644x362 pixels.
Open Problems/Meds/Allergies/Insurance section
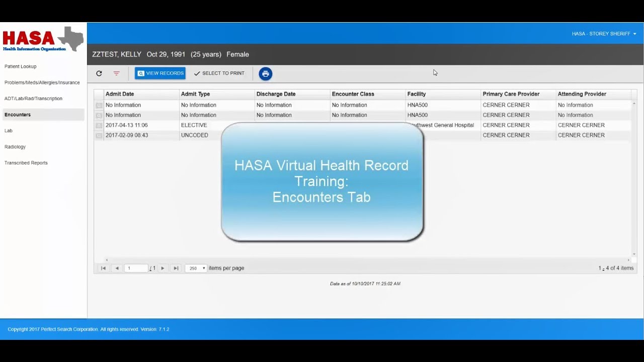42,82
